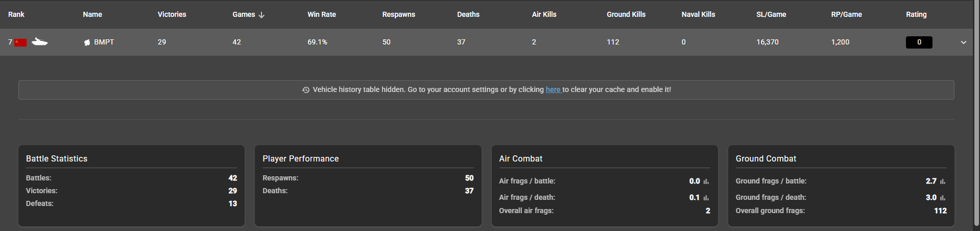980x231 pixels.
Task: Click the premium icon beside BMPT
Action: coord(87,42)
